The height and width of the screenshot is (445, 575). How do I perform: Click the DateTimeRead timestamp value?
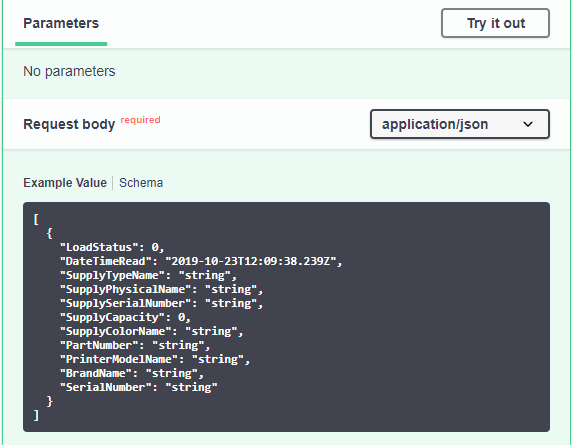[251, 261]
